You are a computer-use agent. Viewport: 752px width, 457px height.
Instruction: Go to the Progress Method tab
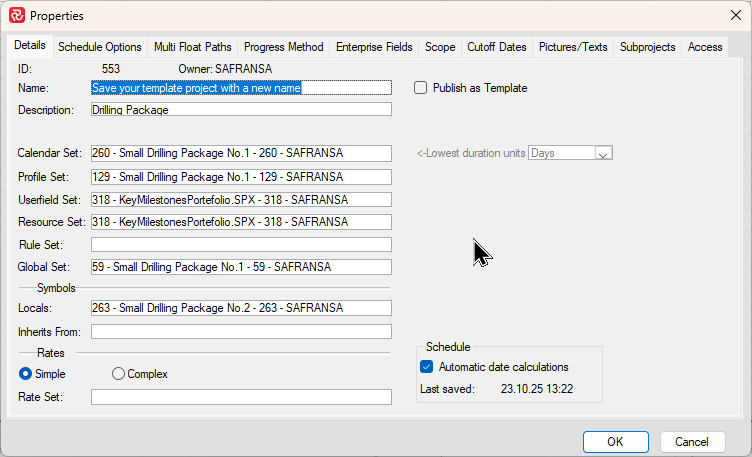pos(283,47)
